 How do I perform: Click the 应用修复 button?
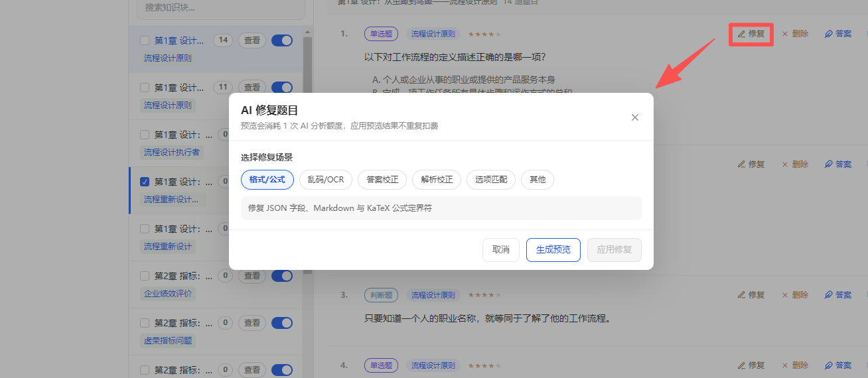(615, 250)
